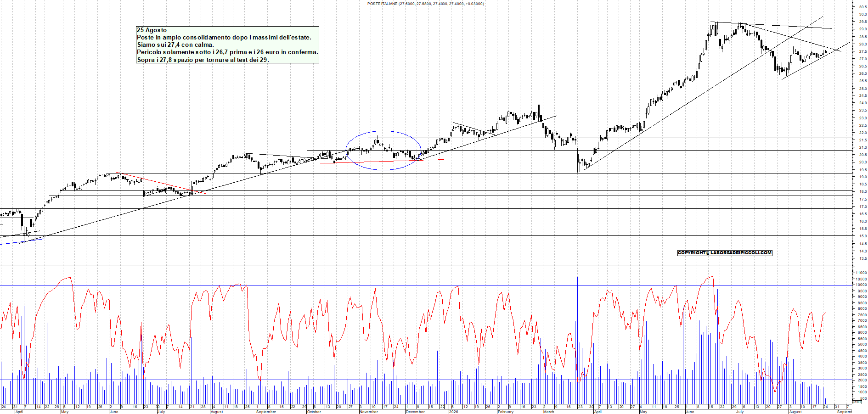Click the 24.5 price axis label

[x=862, y=95]
